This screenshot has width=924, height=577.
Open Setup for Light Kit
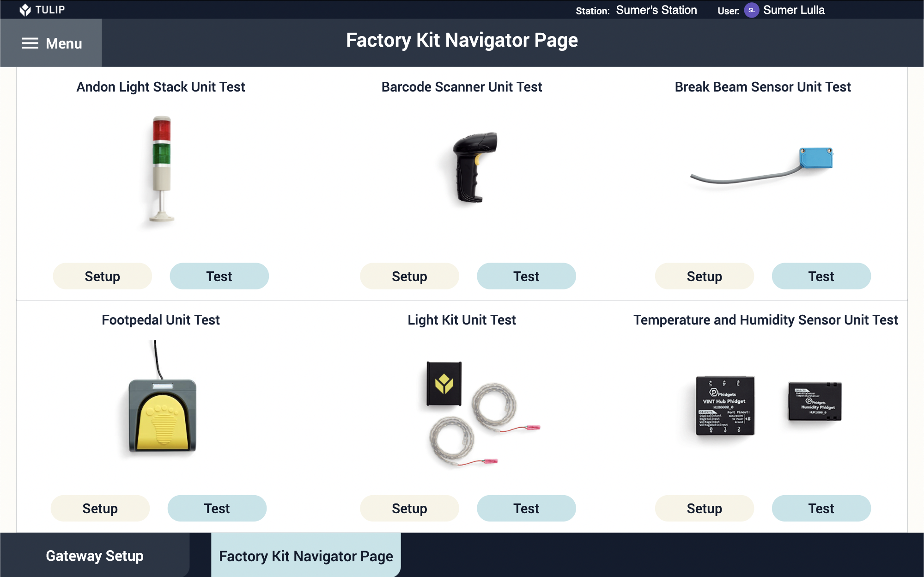point(410,508)
